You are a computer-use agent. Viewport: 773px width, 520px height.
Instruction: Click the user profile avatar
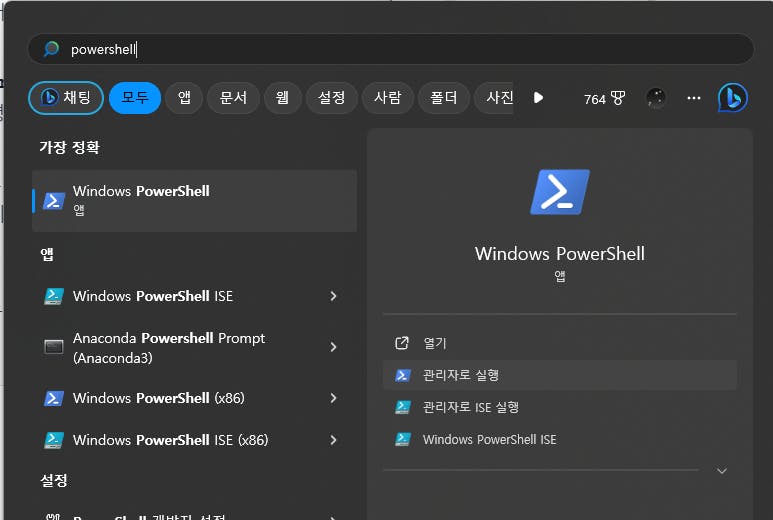(656, 98)
